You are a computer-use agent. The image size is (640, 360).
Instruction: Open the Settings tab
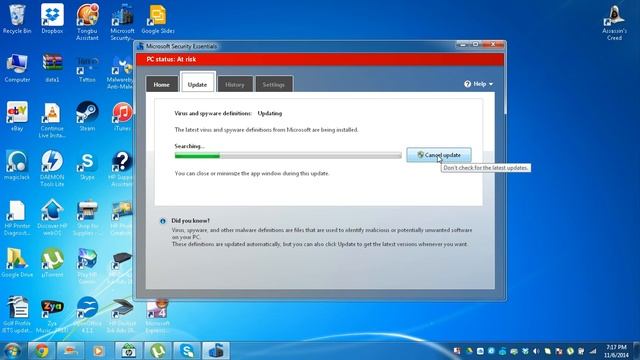coord(273,84)
